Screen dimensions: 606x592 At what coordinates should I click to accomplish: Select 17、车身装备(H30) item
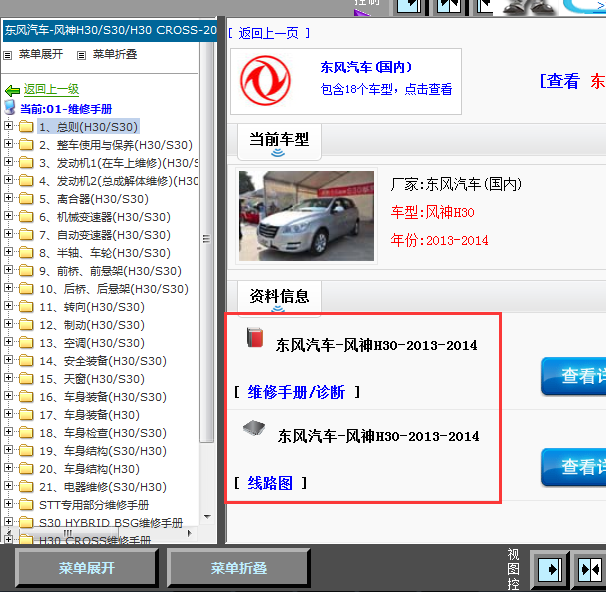89,415
